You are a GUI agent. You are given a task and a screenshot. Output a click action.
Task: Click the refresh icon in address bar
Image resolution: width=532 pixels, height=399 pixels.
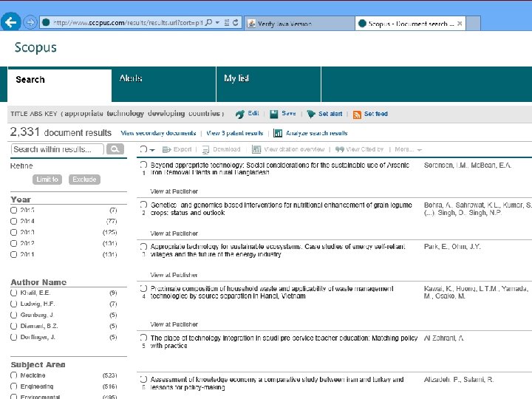236,22
